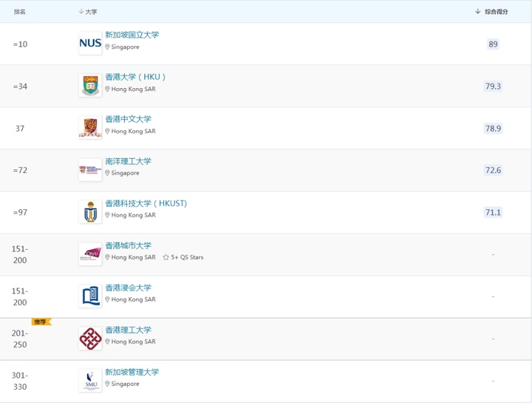Viewport: 532px width, 403px height.
Task: Click the 5+ QS Stars label
Action: [187, 257]
